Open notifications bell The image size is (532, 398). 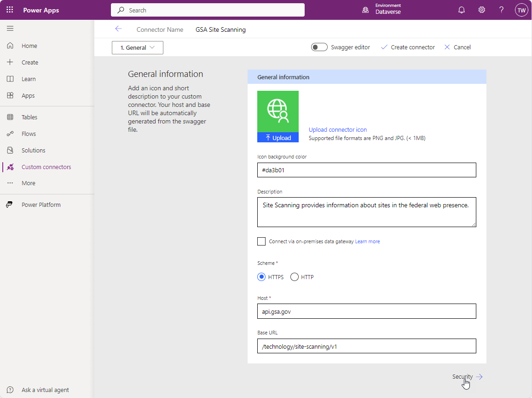(x=462, y=10)
